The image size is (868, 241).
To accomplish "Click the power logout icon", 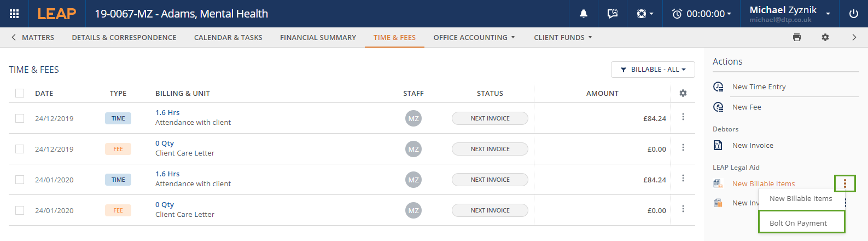I will 853,14.
